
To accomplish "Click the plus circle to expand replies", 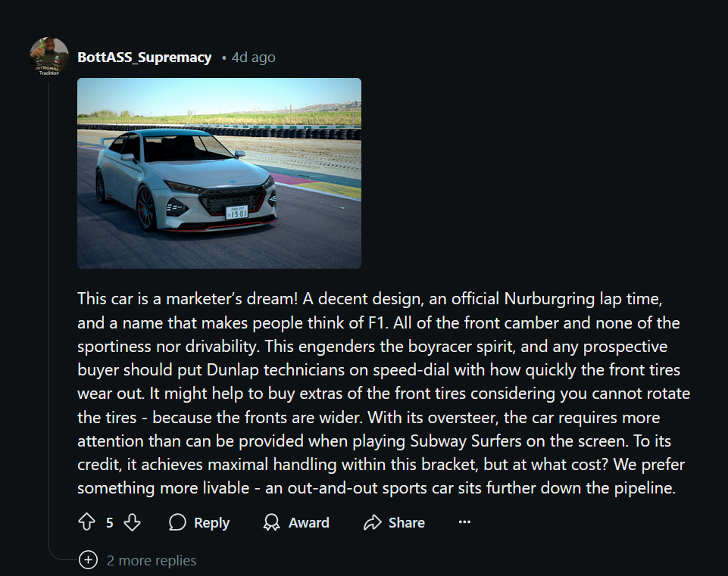I will [x=89, y=560].
